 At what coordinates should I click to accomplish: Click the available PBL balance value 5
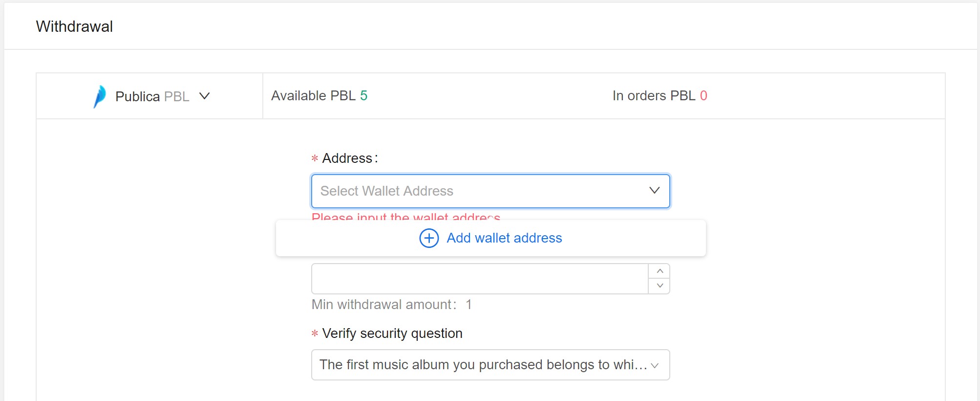click(364, 96)
